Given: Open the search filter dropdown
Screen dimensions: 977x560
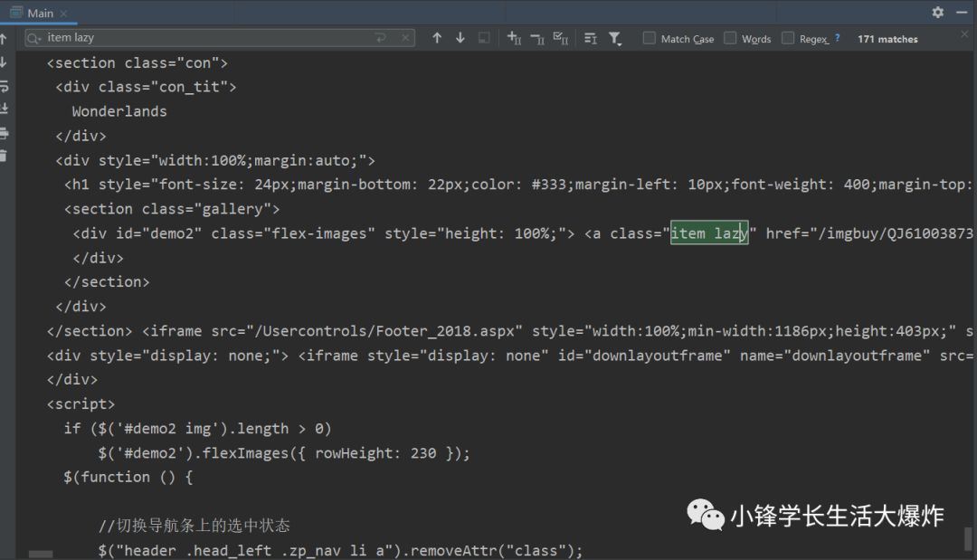Looking at the screenshot, I should coord(615,38).
